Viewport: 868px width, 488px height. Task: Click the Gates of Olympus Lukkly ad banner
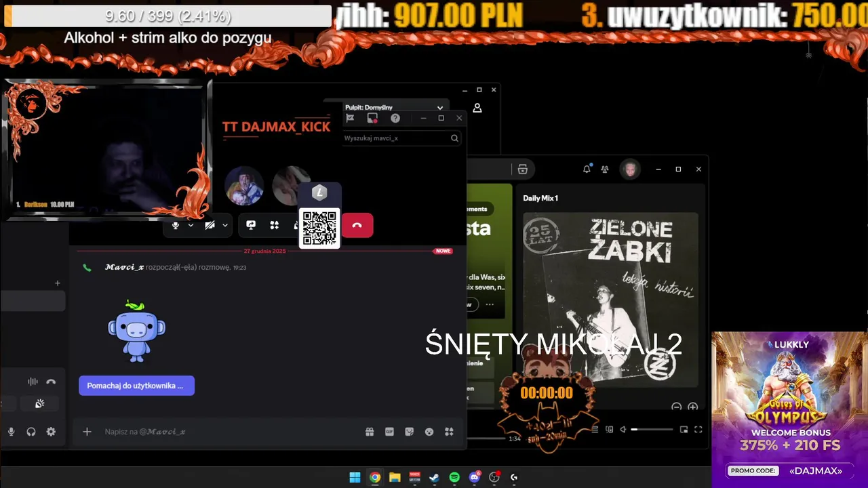click(x=789, y=409)
